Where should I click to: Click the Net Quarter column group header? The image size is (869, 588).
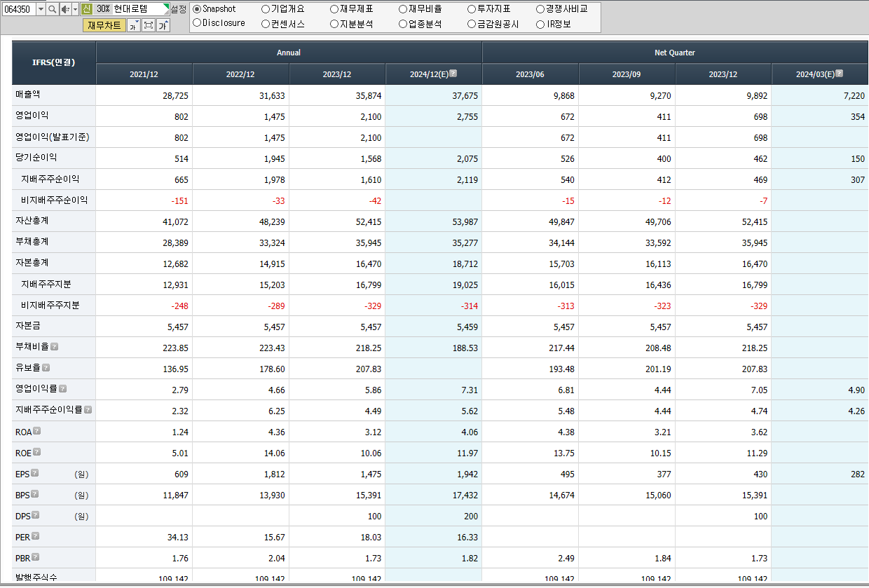click(675, 53)
